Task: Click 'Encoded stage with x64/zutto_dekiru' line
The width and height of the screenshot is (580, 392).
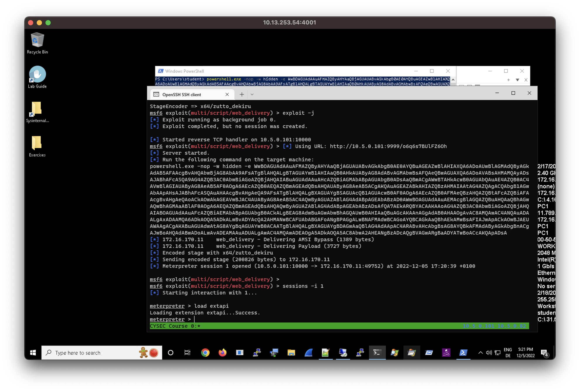Action: pos(211,253)
